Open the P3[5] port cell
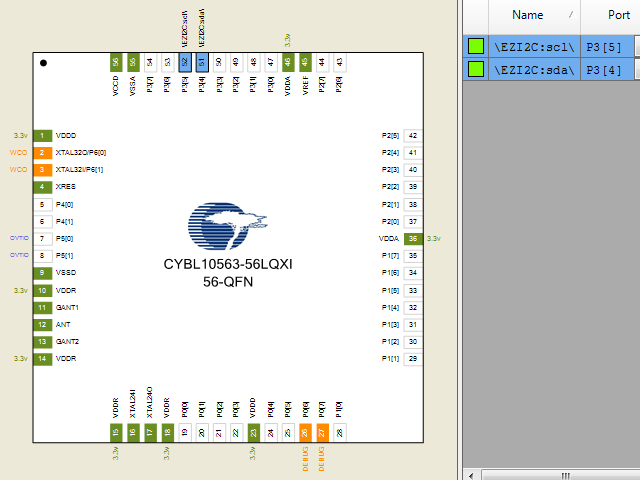Screen dimensions: 640x480 [x=607, y=47]
